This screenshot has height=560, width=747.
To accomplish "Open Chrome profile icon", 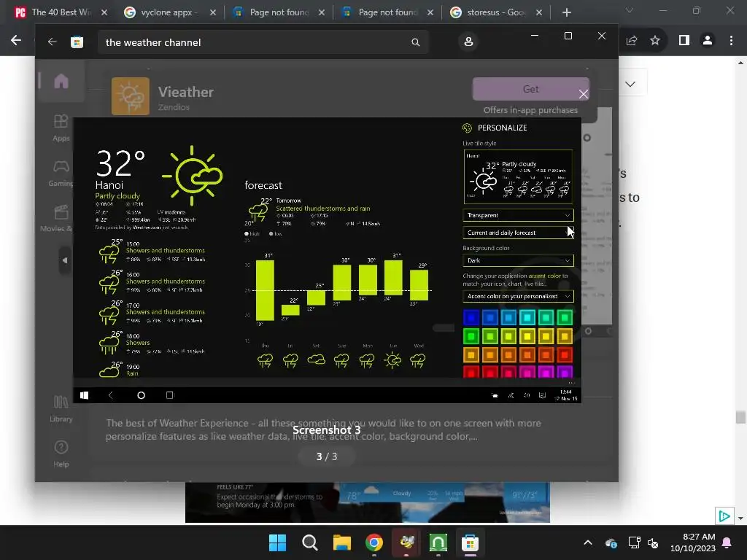I will pos(708,41).
